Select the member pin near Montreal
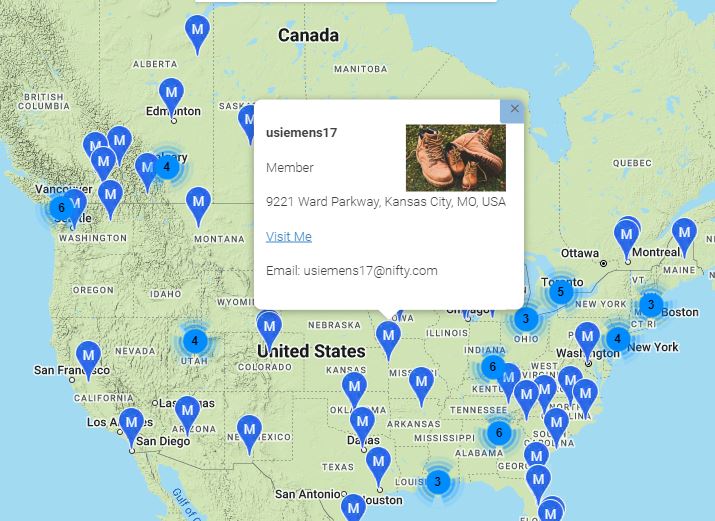715x521 pixels. (x=684, y=234)
